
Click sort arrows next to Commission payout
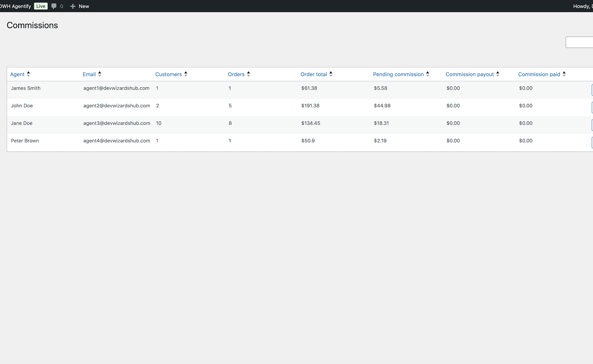coord(498,74)
